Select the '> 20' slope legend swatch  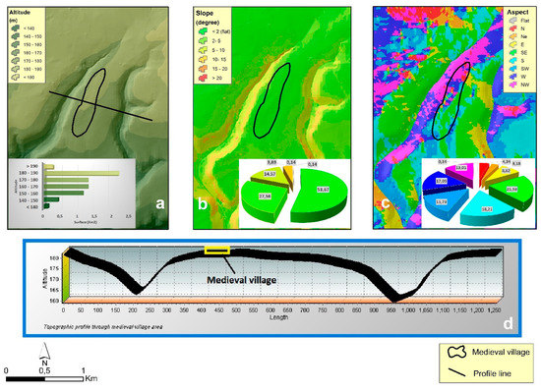click(203, 79)
